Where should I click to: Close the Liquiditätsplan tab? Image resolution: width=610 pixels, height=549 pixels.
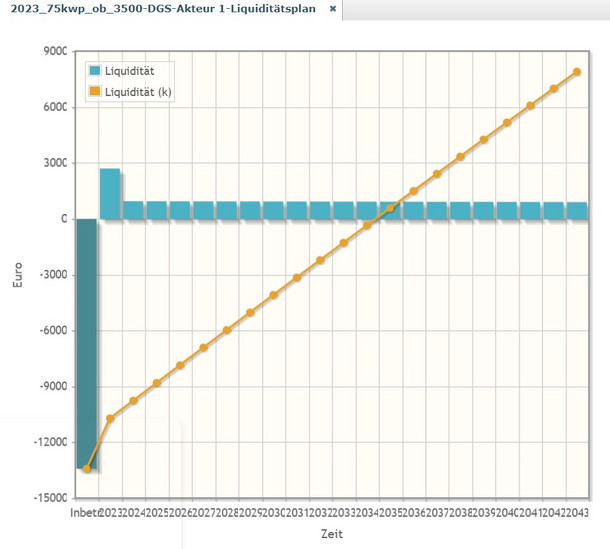pyautogui.click(x=333, y=8)
